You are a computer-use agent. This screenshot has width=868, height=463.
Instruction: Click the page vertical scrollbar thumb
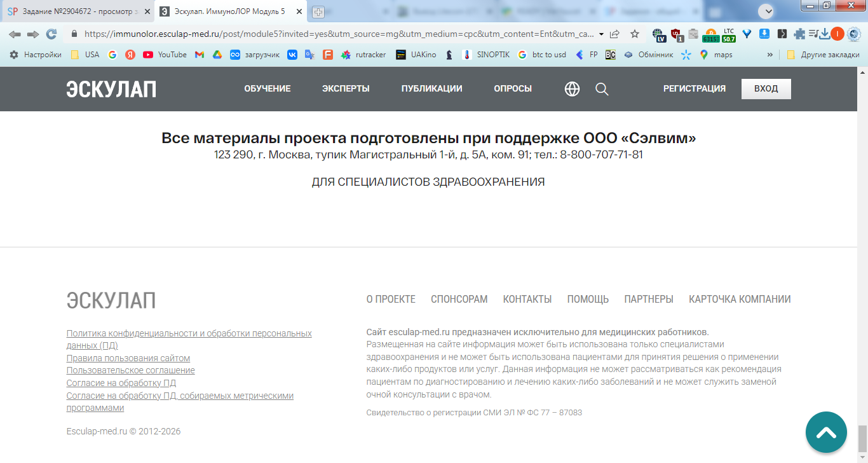pos(862,438)
